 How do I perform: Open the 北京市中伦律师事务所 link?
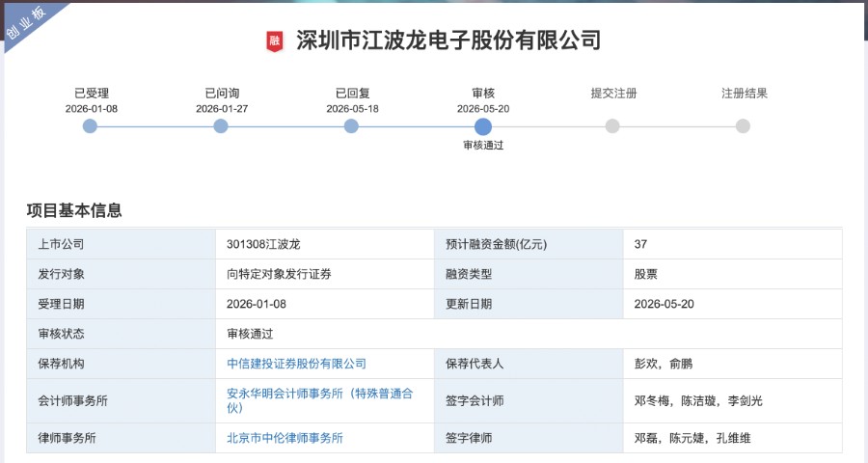[285, 438]
